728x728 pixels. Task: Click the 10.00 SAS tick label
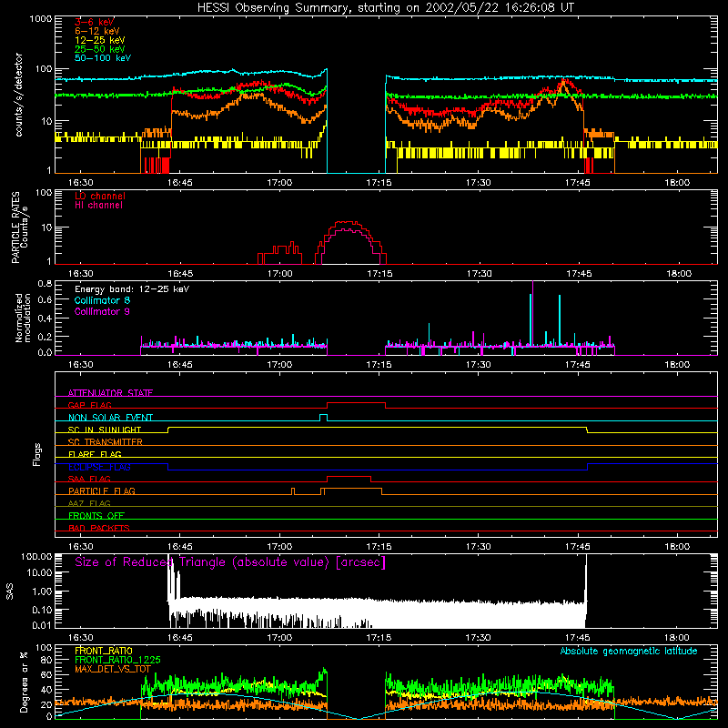tap(39, 572)
